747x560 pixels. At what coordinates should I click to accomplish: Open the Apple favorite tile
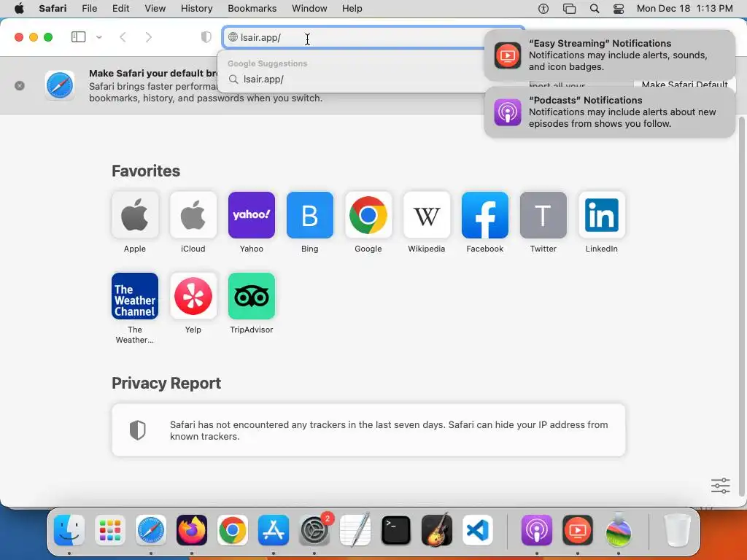click(x=135, y=215)
